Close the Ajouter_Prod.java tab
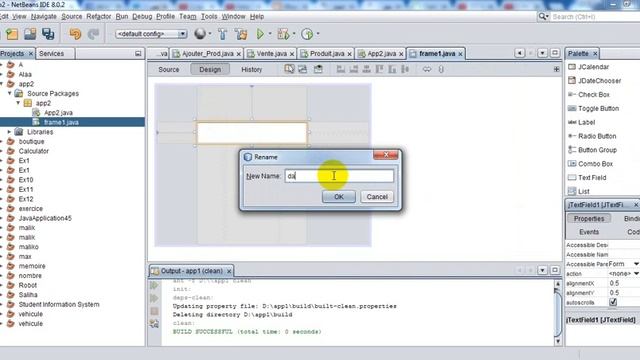 pos(238,54)
